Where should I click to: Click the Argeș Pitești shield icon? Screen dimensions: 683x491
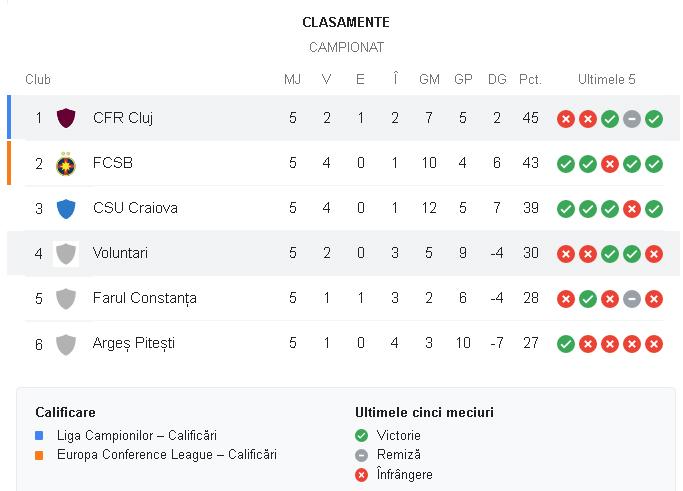66,343
